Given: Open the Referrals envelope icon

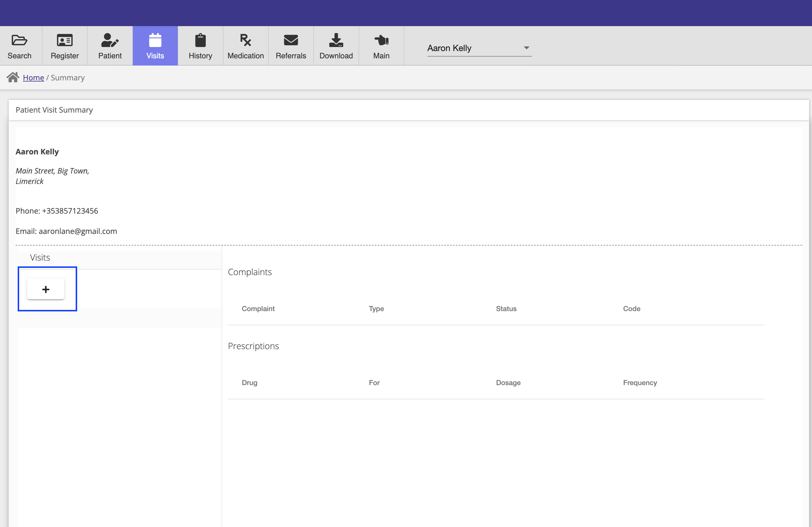Looking at the screenshot, I should pos(291,40).
